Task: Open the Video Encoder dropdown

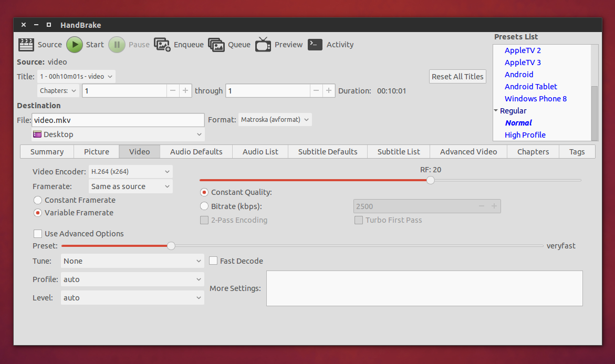Action: pos(131,171)
